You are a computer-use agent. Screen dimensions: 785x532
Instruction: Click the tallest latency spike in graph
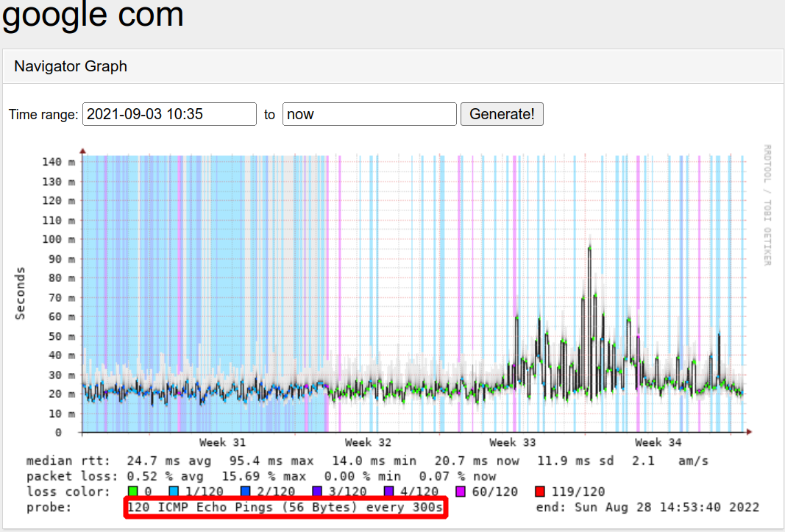click(x=590, y=248)
